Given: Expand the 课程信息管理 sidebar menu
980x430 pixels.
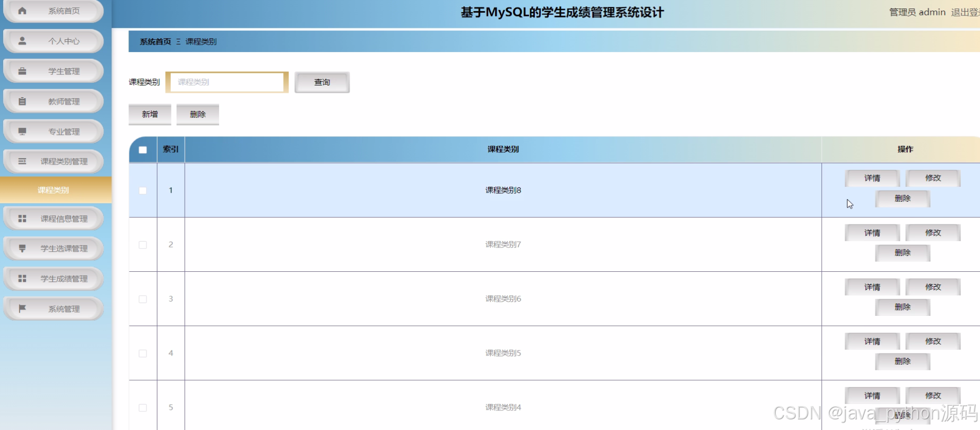Looking at the screenshot, I should tap(54, 219).
